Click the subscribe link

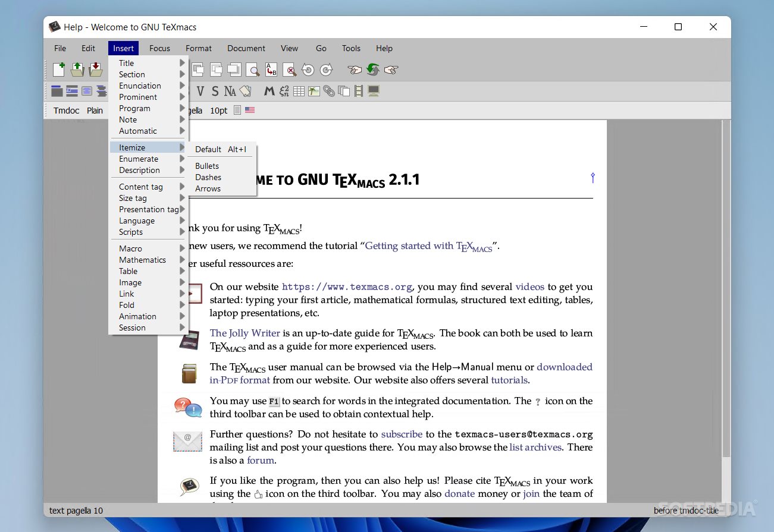coord(402,435)
